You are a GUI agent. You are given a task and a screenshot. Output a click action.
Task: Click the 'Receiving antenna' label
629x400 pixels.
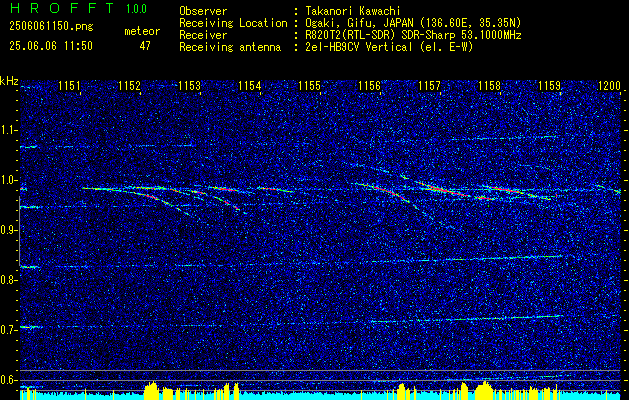230,47
